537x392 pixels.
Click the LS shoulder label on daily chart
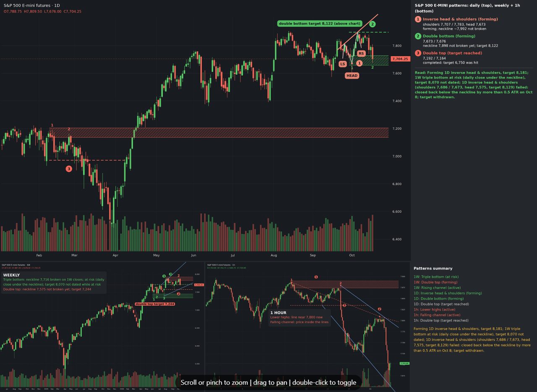(343, 64)
